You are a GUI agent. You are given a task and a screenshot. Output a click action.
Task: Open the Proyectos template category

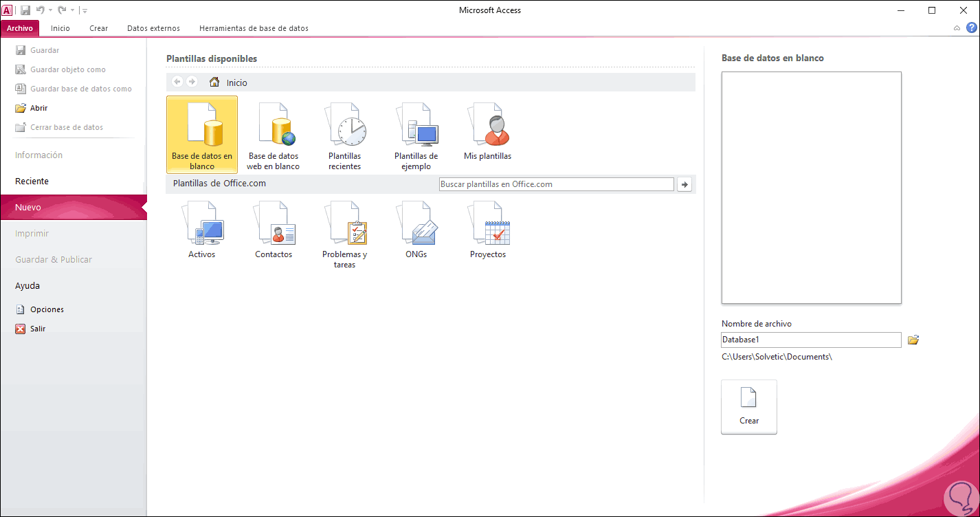click(x=488, y=231)
